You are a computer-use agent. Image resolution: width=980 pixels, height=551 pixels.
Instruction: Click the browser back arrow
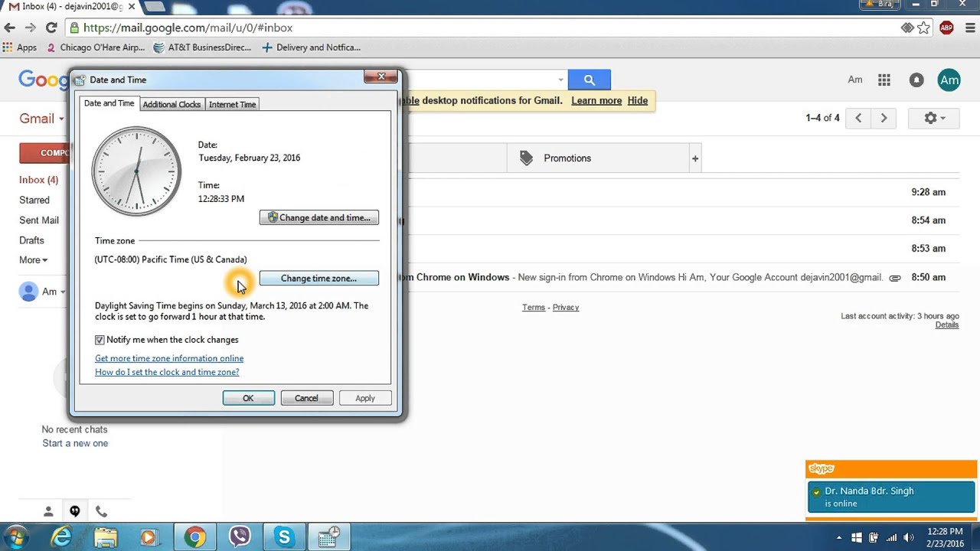[x=10, y=28]
